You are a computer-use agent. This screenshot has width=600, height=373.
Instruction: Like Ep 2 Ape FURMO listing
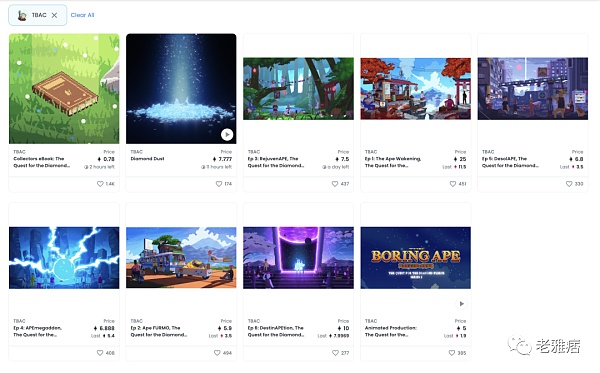point(217,353)
